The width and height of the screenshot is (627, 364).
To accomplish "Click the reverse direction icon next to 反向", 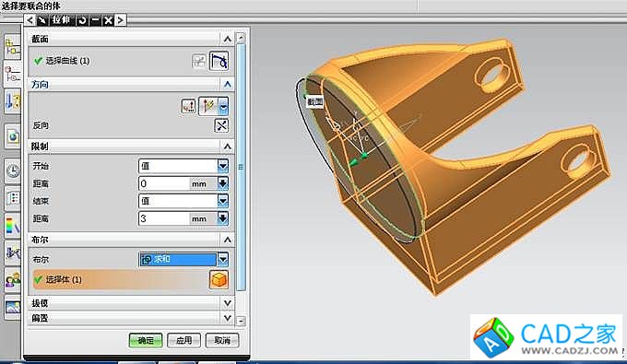I will coord(221,125).
